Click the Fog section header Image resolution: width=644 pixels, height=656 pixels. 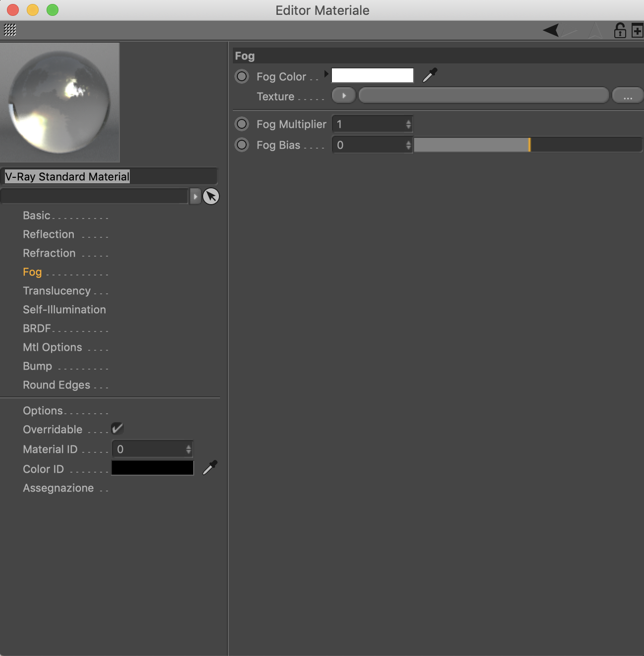click(x=438, y=55)
